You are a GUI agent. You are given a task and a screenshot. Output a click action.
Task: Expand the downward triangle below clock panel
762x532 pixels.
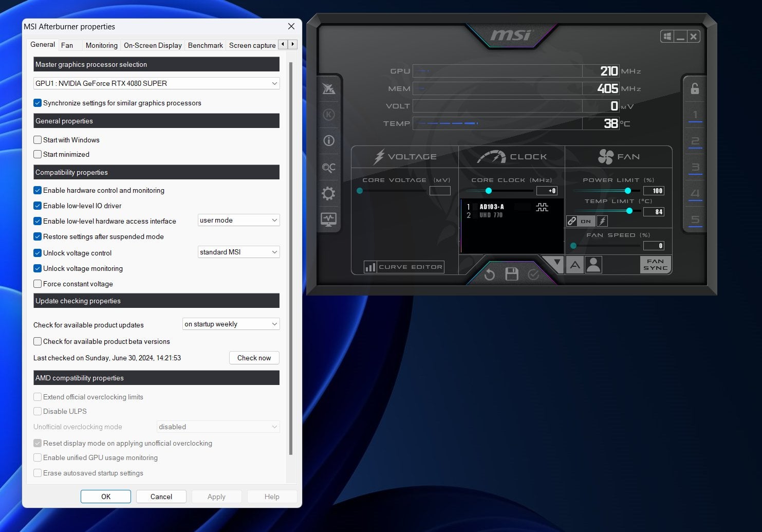tap(557, 262)
